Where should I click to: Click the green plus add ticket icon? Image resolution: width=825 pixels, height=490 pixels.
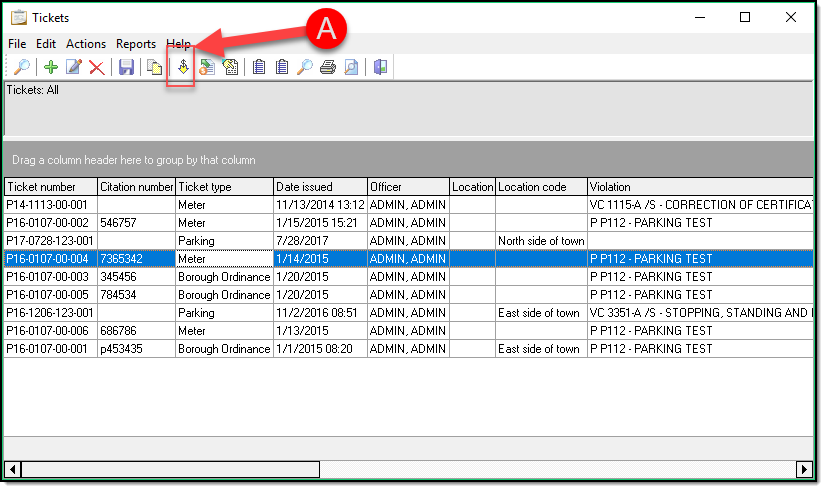click(50, 68)
